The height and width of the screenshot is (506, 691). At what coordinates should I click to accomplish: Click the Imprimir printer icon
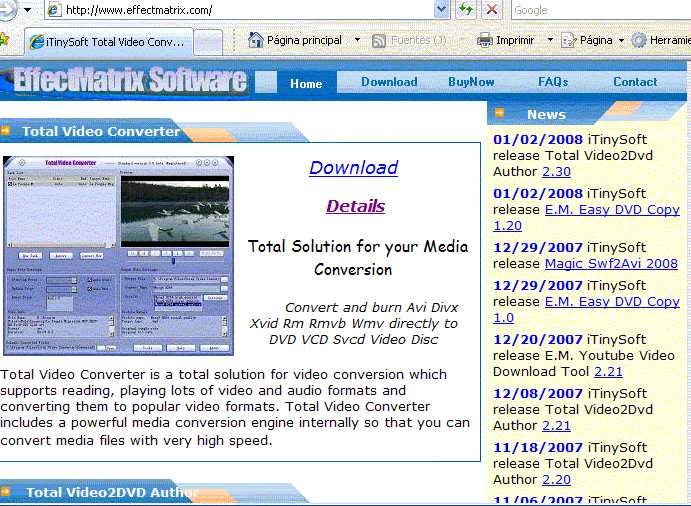pyautogui.click(x=485, y=40)
